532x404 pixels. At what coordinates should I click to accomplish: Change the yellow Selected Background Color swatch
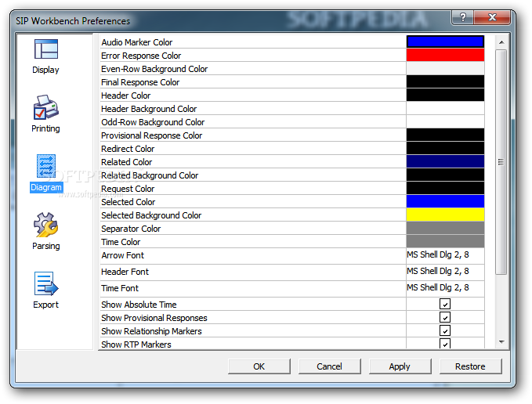pyautogui.click(x=445, y=215)
